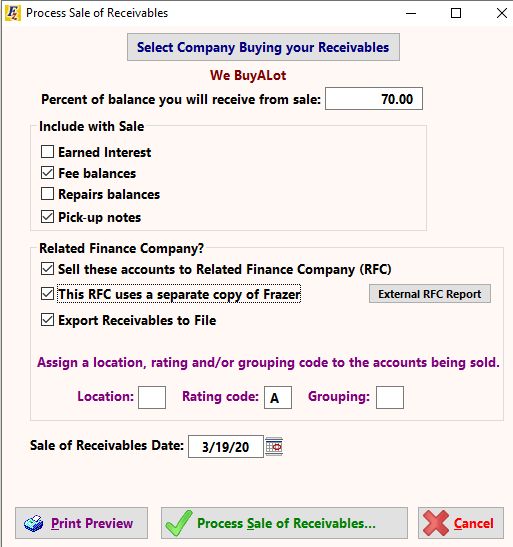Click the Sale of Receivables Date field
This screenshot has height=547, width=513.
tap(226, 447)
